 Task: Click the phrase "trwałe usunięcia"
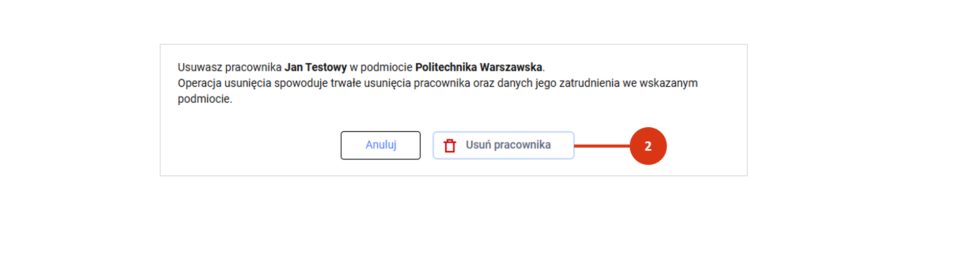click(371, 83)
